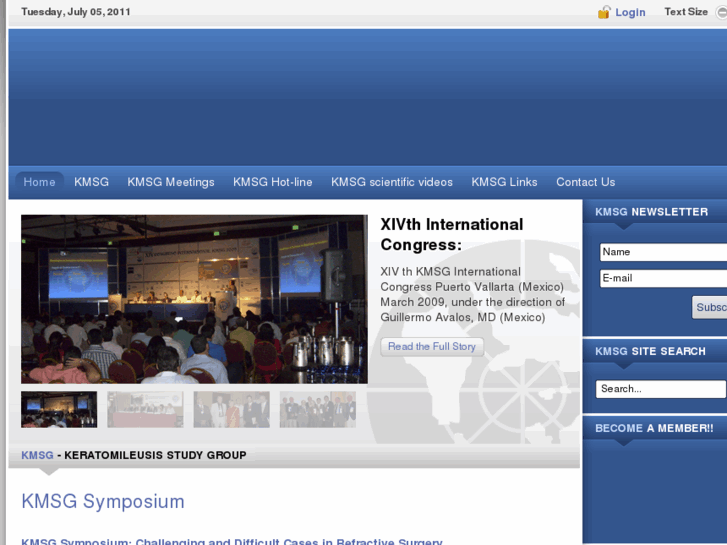
Task: Click the large congress hall photo
Action: coord(194,299)
